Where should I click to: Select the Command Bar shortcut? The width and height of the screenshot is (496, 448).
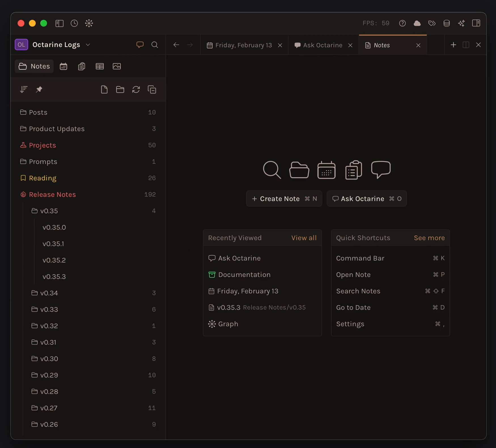[391, 258]
